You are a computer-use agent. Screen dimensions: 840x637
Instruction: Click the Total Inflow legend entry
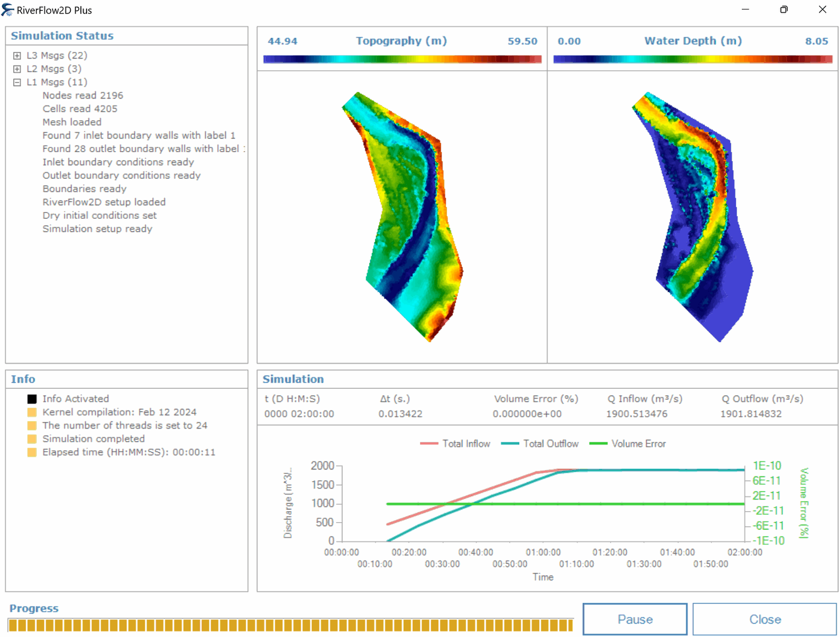point(456,444)
